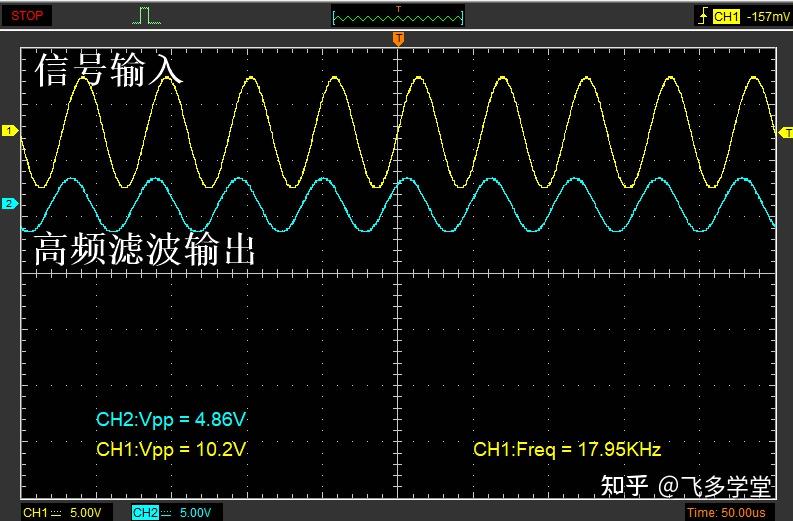This screenshot has height=521, width=793.
Task: Click the orange T trigger position marker
Action: coord(399,38)
